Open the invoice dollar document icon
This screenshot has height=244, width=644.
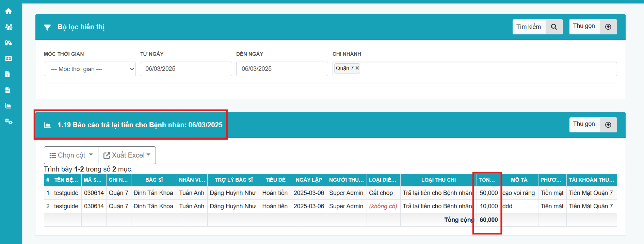(8, 74)
